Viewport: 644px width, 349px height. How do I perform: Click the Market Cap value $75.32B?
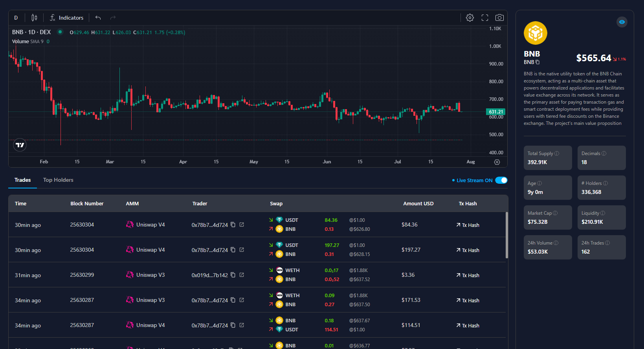pos(538,222)
